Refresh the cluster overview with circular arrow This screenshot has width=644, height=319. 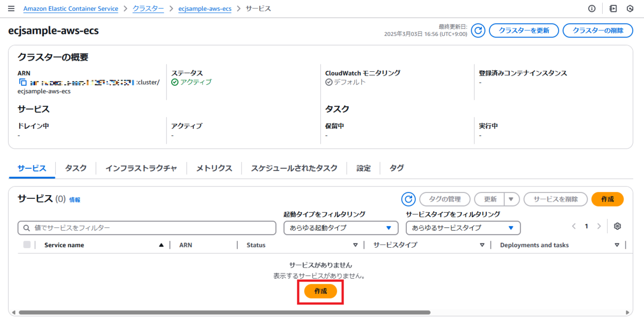click(478, 31)
